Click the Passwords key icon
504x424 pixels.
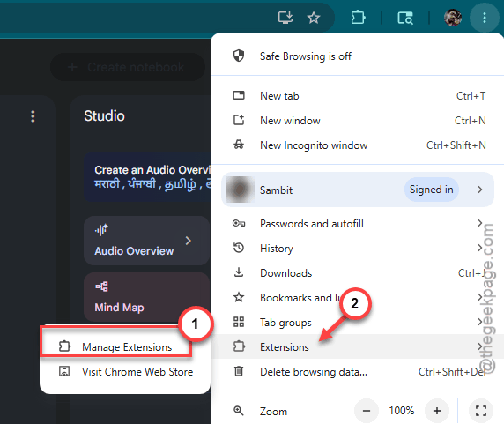(239, 223)
